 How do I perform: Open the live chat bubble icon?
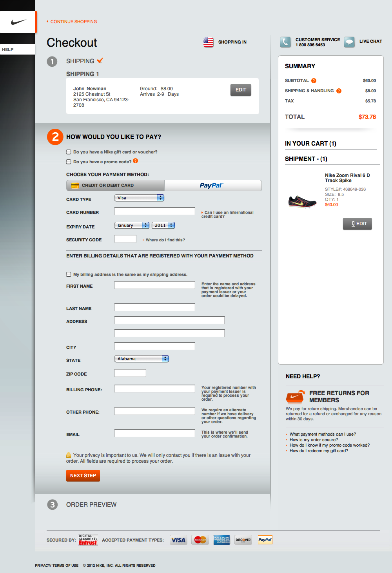pyautogui.click(x=349, y=42)
